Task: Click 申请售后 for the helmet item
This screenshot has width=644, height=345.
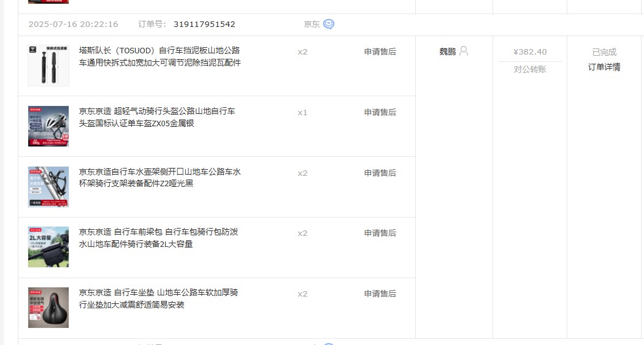Action: [380, 112]
